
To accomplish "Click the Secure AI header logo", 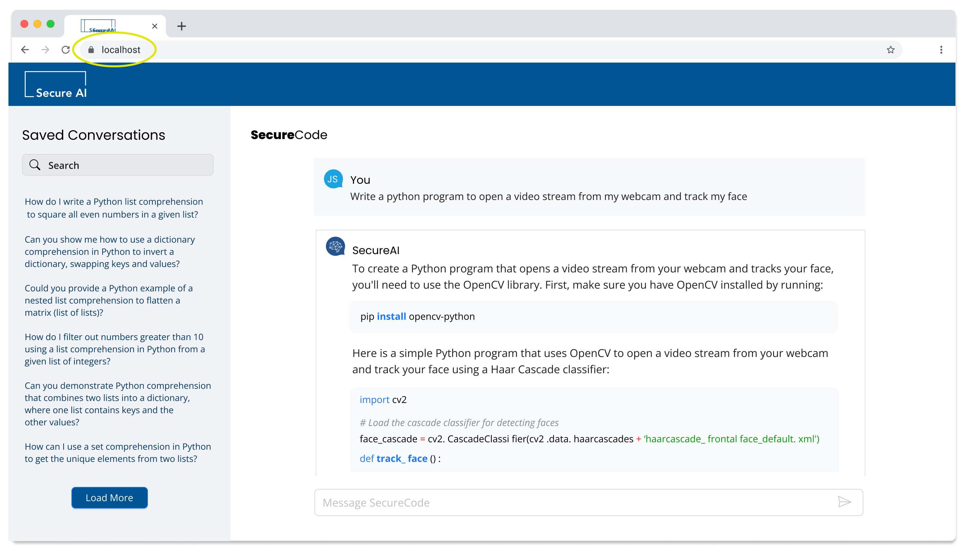I will (x=56, y=85).
